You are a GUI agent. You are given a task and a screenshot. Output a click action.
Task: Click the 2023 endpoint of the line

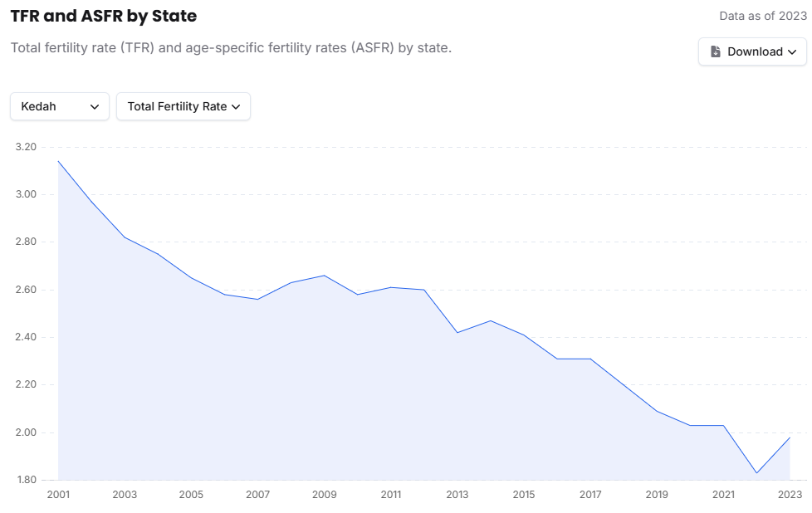point(790,437)
